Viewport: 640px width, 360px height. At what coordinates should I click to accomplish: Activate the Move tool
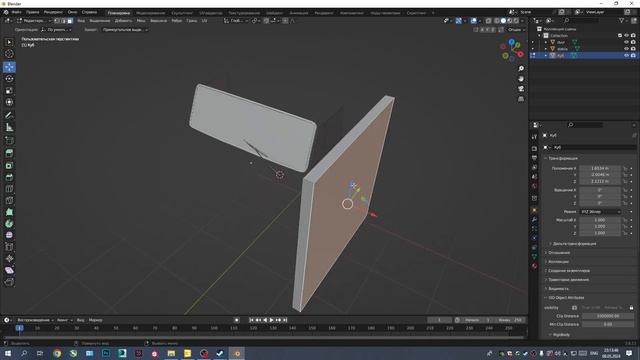tap(9, 67)
